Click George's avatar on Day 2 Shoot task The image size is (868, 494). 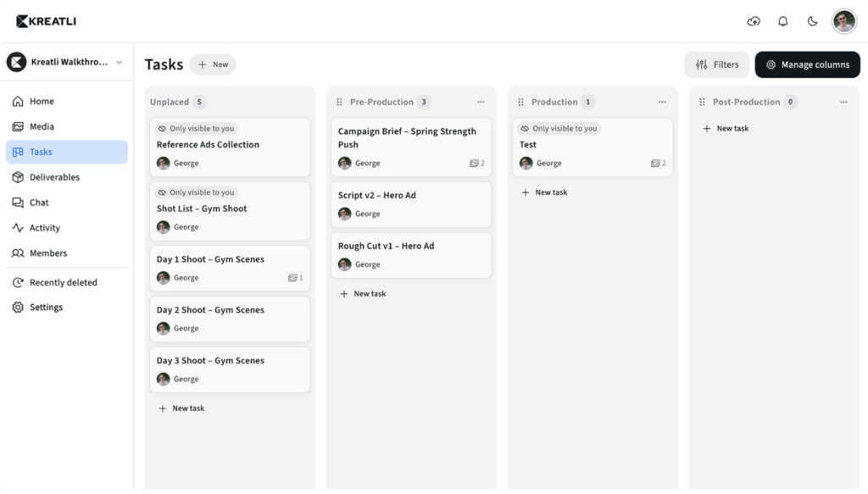coord(164,329)
